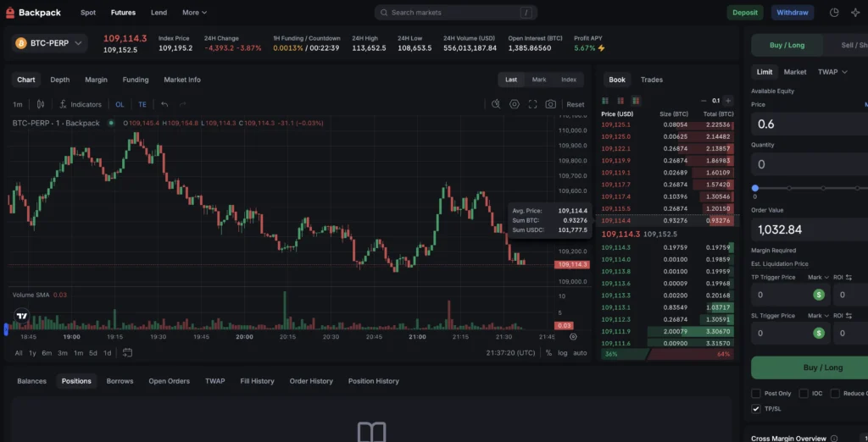The width and height of the screenshot is (868, 442).
Task: Open chart settings gear icon
Action: [515, 104]
